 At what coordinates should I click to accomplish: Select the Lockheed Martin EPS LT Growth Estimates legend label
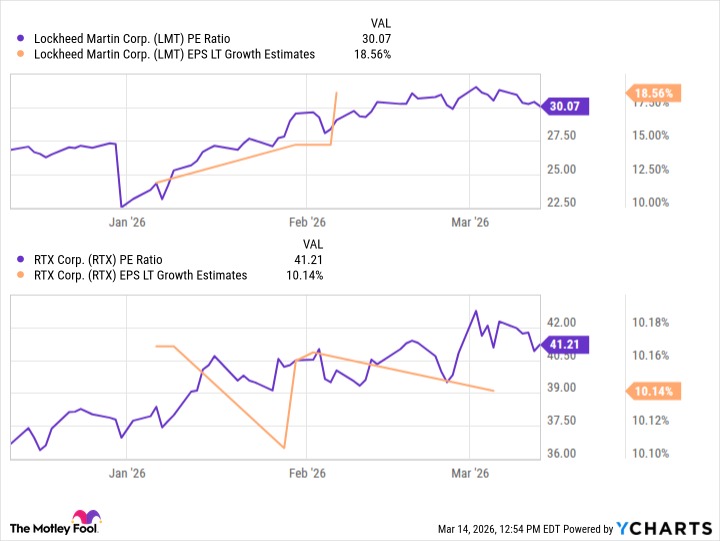(174, 55)
